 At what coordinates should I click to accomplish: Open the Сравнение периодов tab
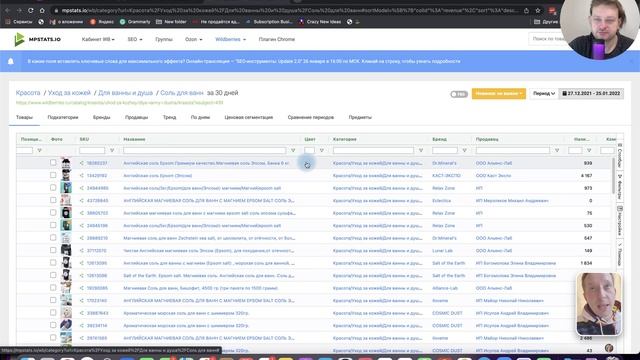311,117
